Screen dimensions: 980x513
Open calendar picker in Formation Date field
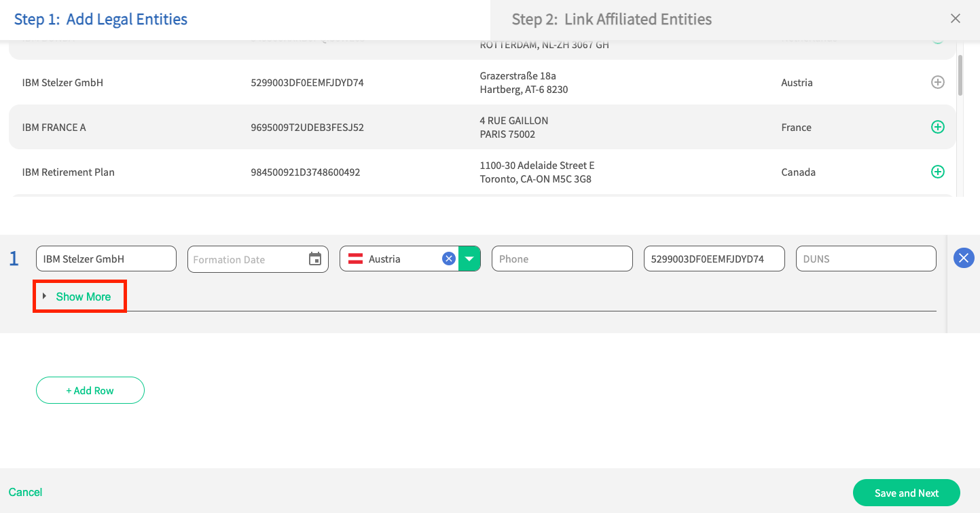[x=314, y=259]
